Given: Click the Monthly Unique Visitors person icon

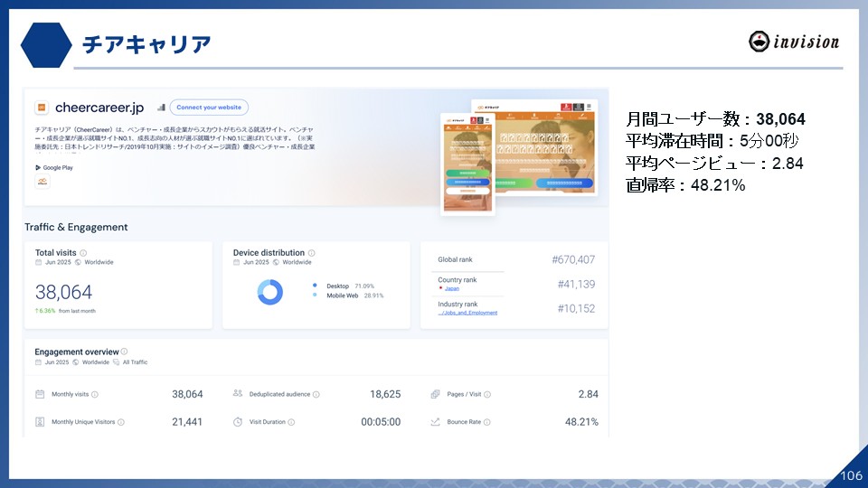Looking at the screenshot, I should pos(40,422).
